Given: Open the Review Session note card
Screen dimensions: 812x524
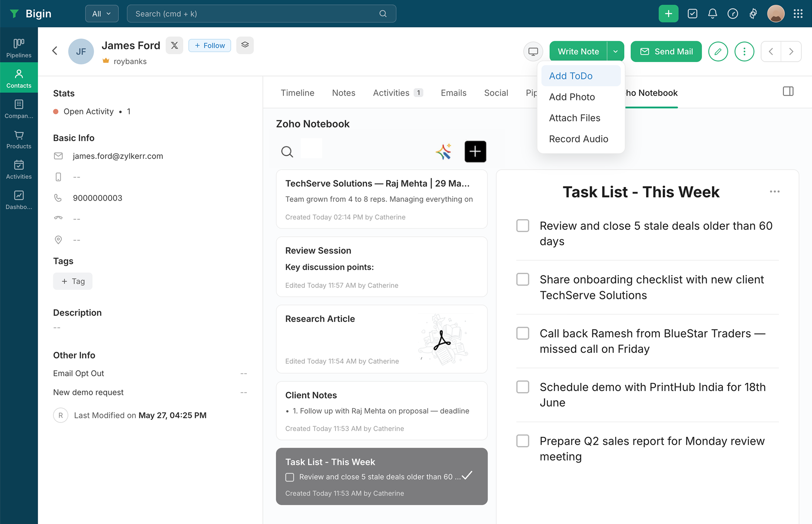Looking at the screenshot, I should point(382,267).
